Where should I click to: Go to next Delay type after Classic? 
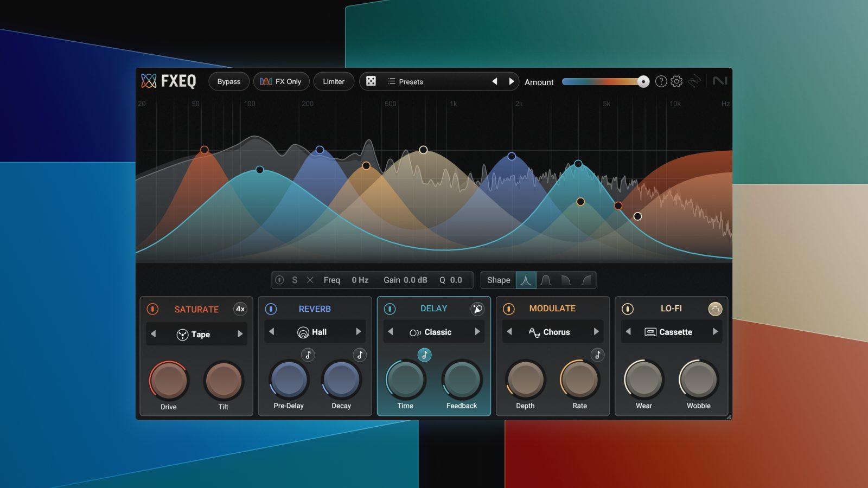tap(477, 331)
